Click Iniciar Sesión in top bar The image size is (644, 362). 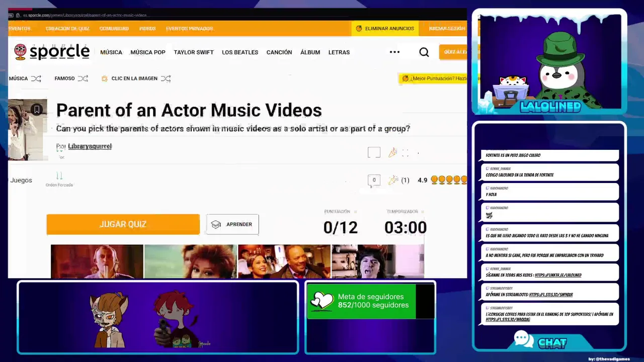[x=447, y=29]
